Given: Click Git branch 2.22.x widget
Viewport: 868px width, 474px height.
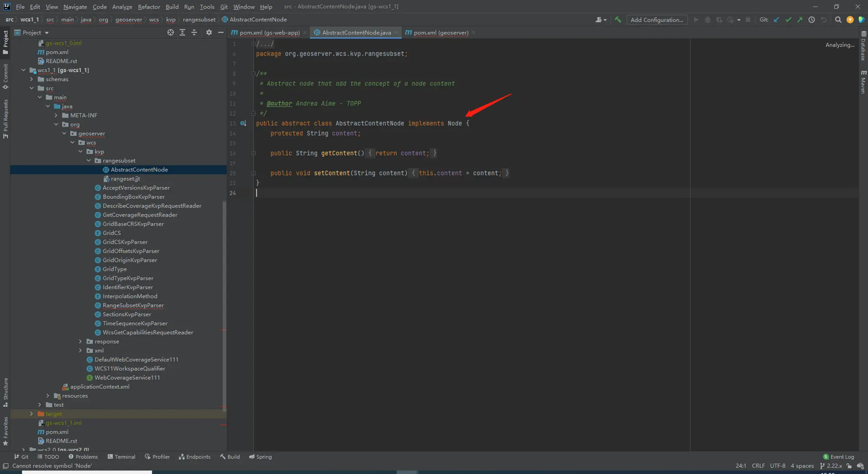Looking at the screenshot, I should click(x=831, y=466).
